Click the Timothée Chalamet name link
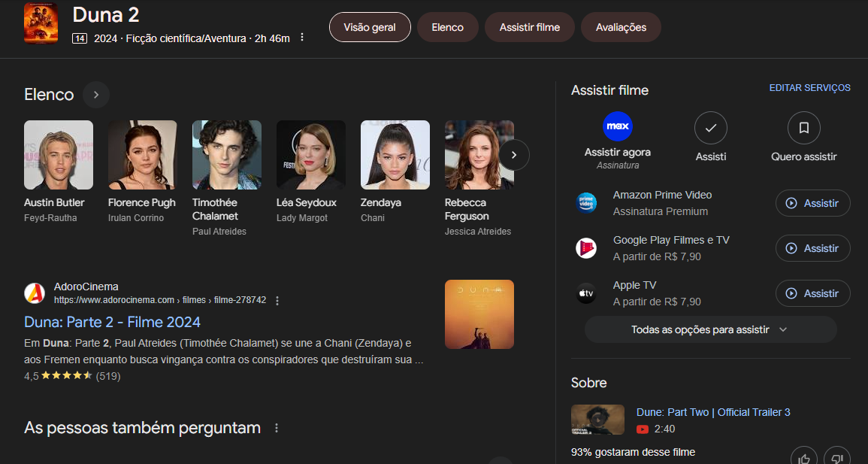This screenshot has height=464, width=868. click(216, 209)
